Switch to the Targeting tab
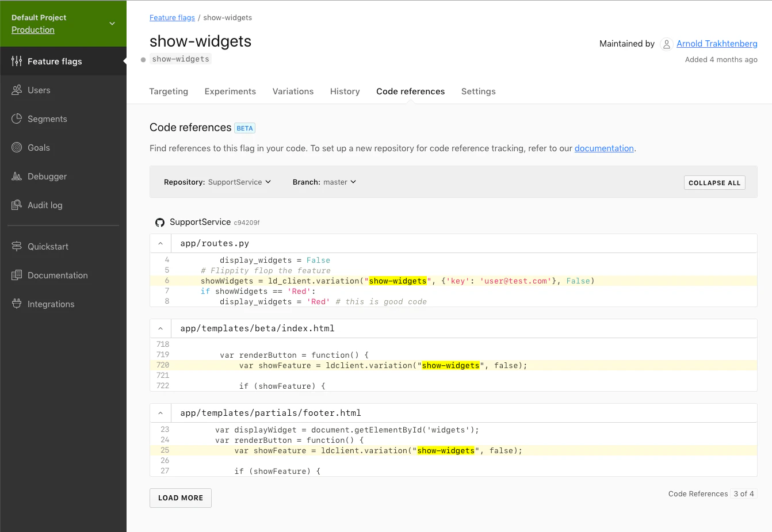772x532 pixels. (x=169, y=91)
